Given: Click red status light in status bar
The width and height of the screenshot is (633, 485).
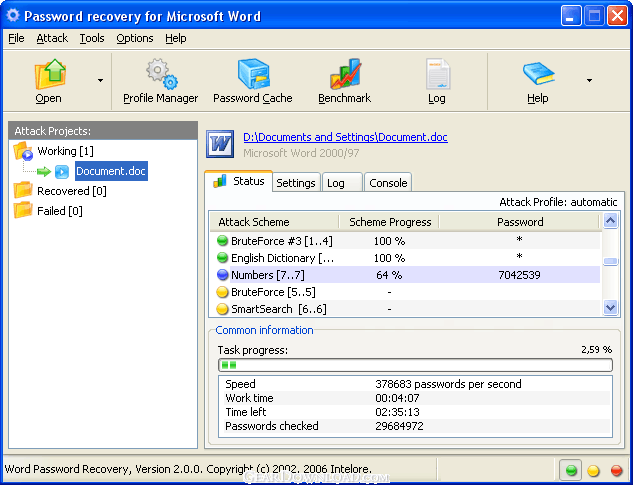Looking at the screenshot, I should point(616,470).
